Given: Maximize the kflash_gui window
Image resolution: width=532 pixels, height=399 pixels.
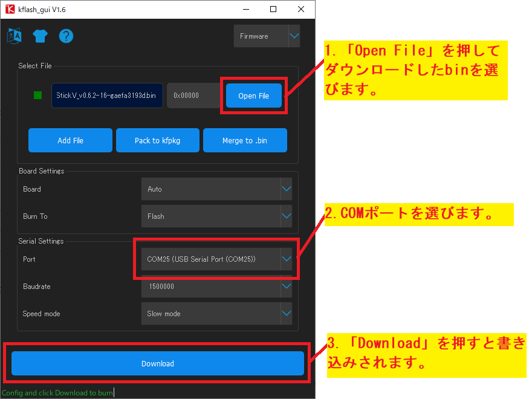Looking at the screenshot, I should [x=273, y=9].
